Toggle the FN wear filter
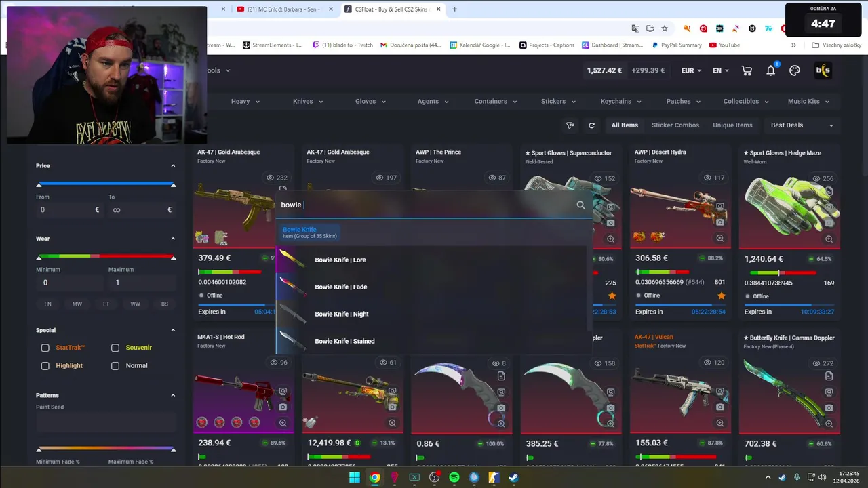 pos(47,304)
